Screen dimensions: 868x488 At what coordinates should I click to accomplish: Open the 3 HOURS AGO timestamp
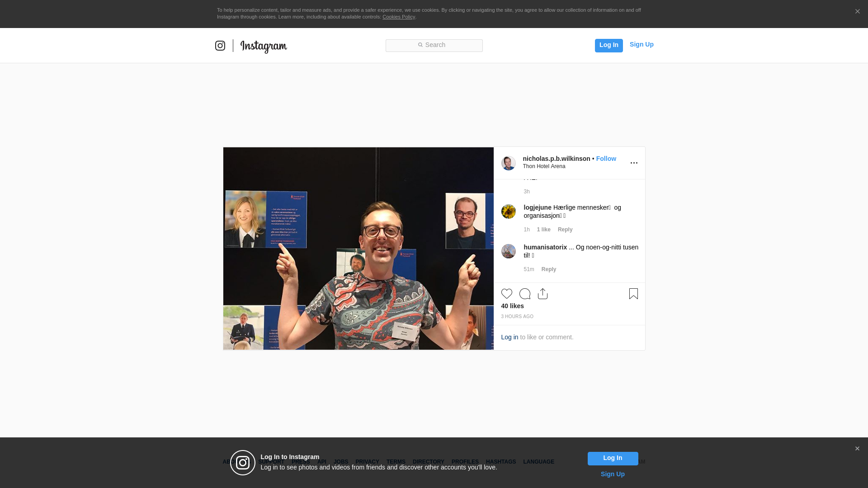(517, 317)
